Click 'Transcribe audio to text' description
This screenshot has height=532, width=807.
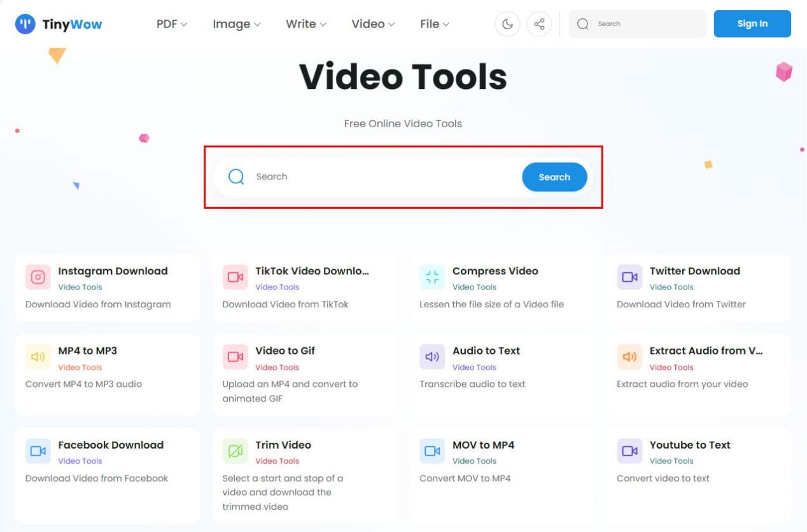472,384
